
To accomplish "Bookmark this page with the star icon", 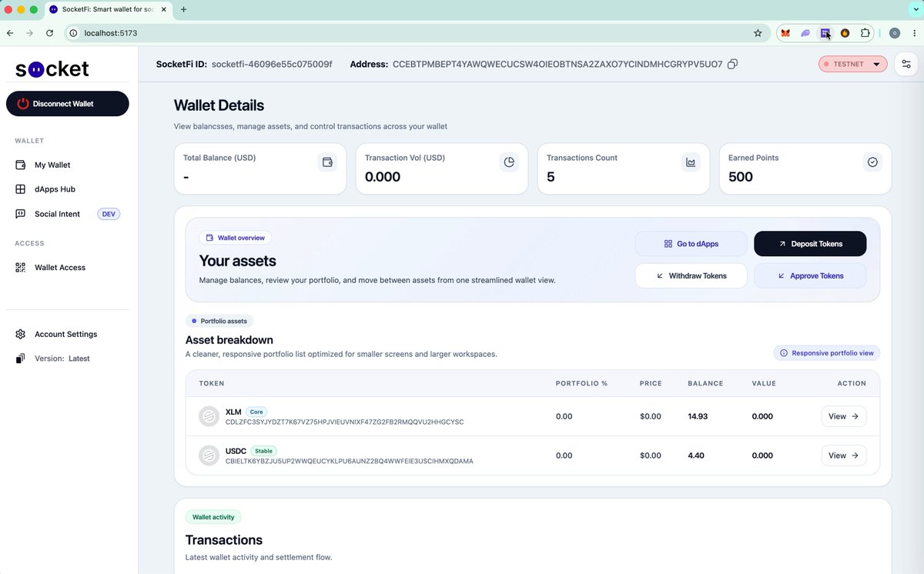I will click(758, 33).
